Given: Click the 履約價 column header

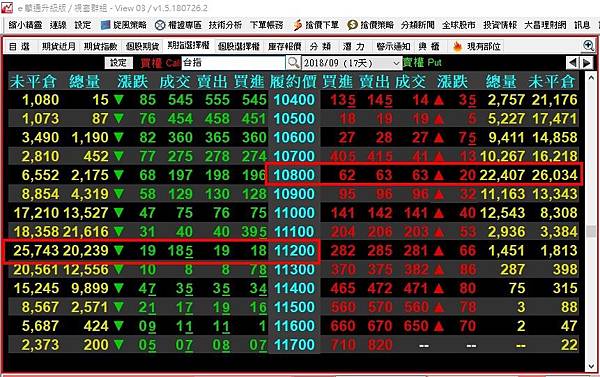Looking at the screenshot, I should 293,82.
